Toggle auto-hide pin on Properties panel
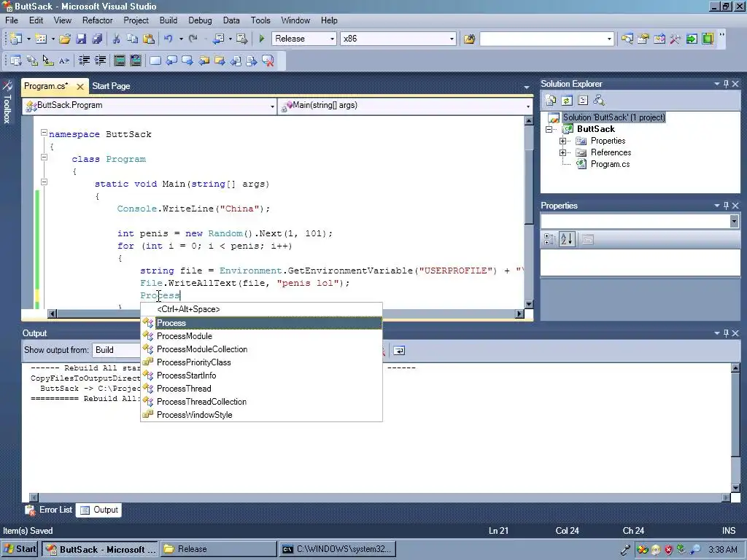The width and height of the screenshot is (747, 560). click(726, 206)
